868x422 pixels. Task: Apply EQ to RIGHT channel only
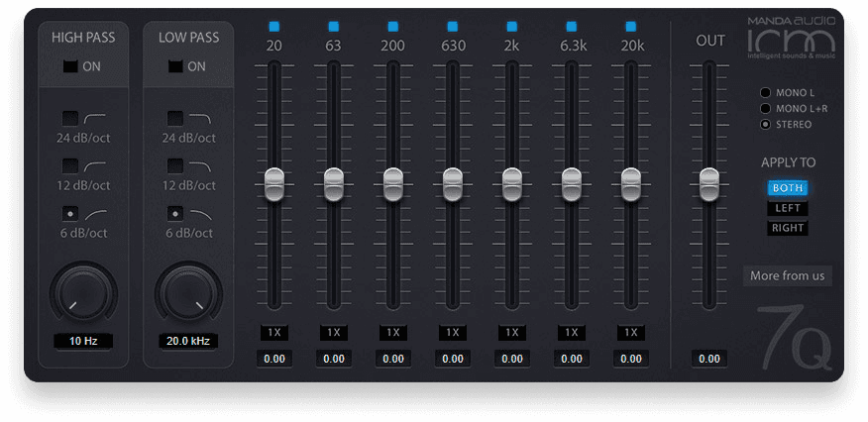(788, 228)
